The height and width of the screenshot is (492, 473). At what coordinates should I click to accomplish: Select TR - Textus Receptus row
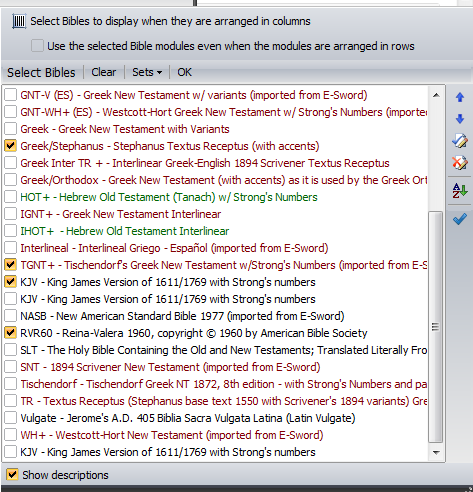(x=216, y=401)
